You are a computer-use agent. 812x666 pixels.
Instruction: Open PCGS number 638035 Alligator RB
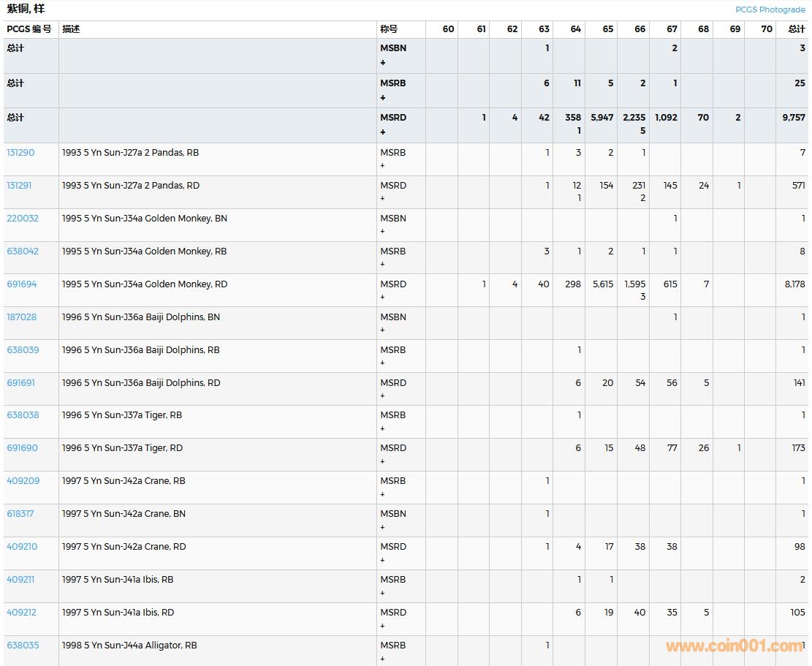point(23,646)
